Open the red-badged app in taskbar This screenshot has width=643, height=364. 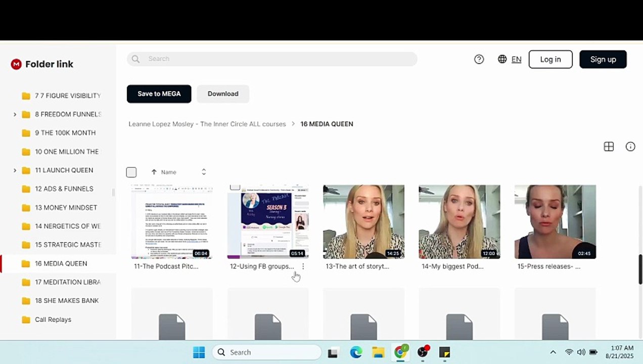pos(423,352)
